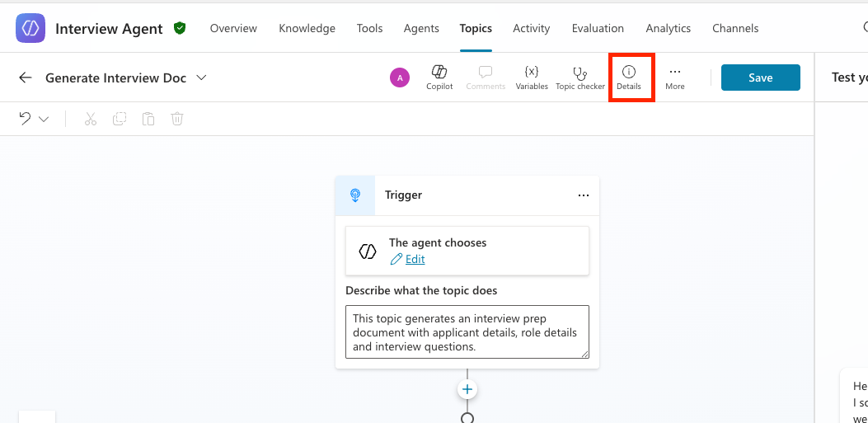Click the purple user avatar
The image size is (868, 423).
[400, 78]
